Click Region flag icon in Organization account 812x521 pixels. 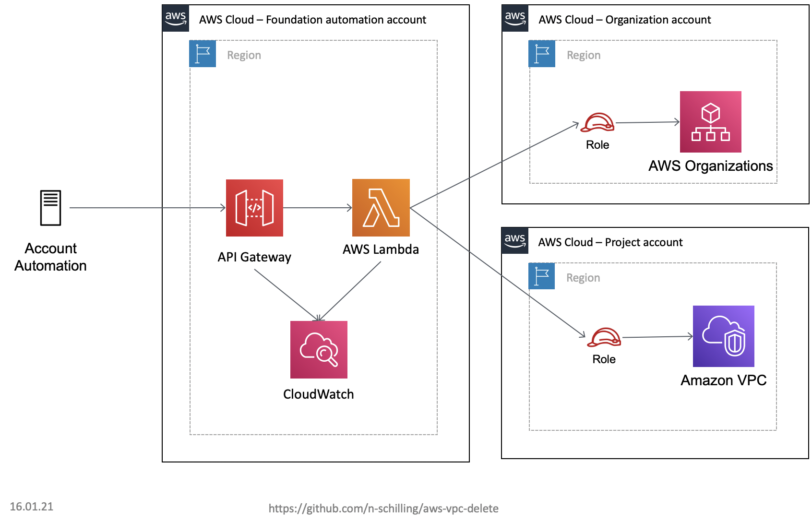coord(542,54)
